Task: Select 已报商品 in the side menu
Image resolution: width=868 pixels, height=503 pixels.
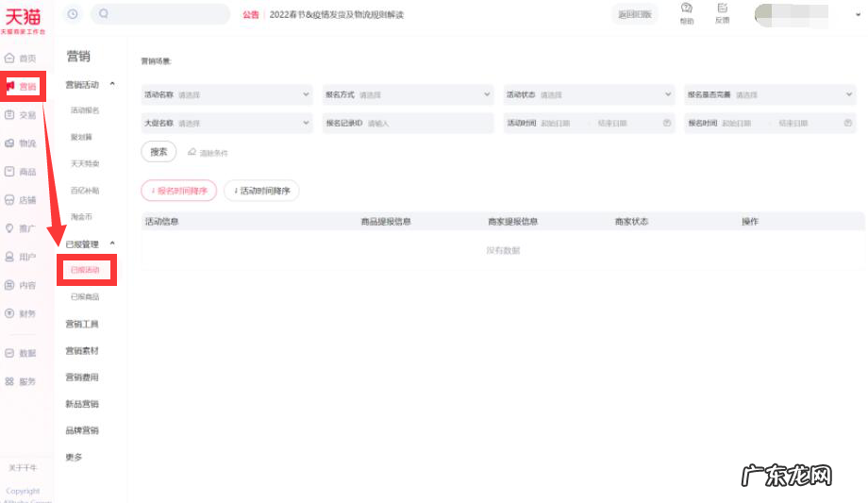Action: pyautogui.click(x=84, y=297)
